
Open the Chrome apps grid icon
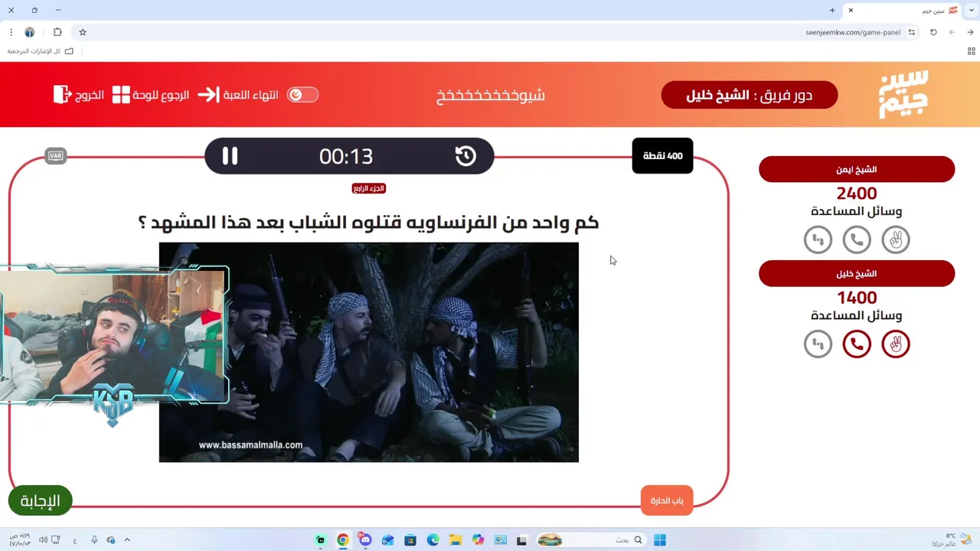coord(971,51)
